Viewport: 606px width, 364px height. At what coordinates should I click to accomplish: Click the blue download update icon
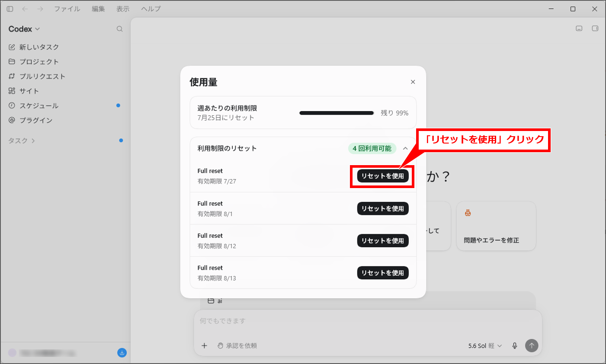coord(122,353)
